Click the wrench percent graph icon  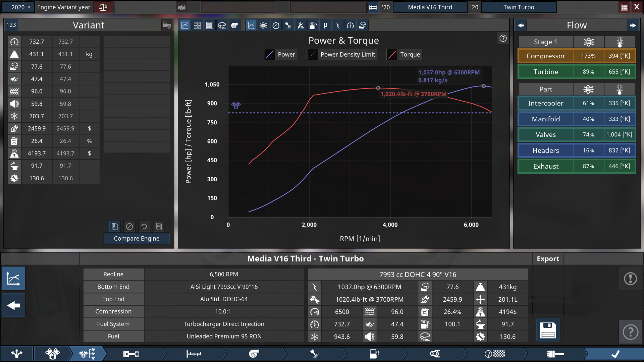point(301,25)
